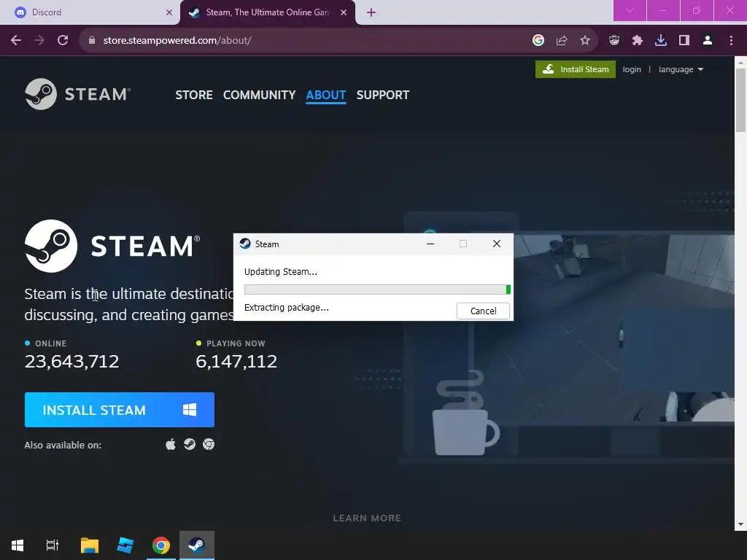Viewport: 747px width, 560px height.
Task: Expand the language dropdown
Action: (x=681, y=69)
